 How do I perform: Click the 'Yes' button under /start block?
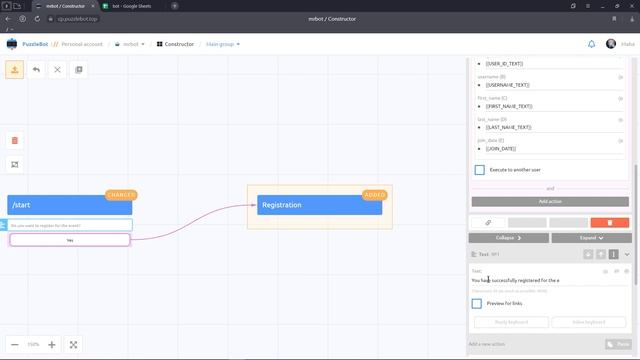click(70, 240)
